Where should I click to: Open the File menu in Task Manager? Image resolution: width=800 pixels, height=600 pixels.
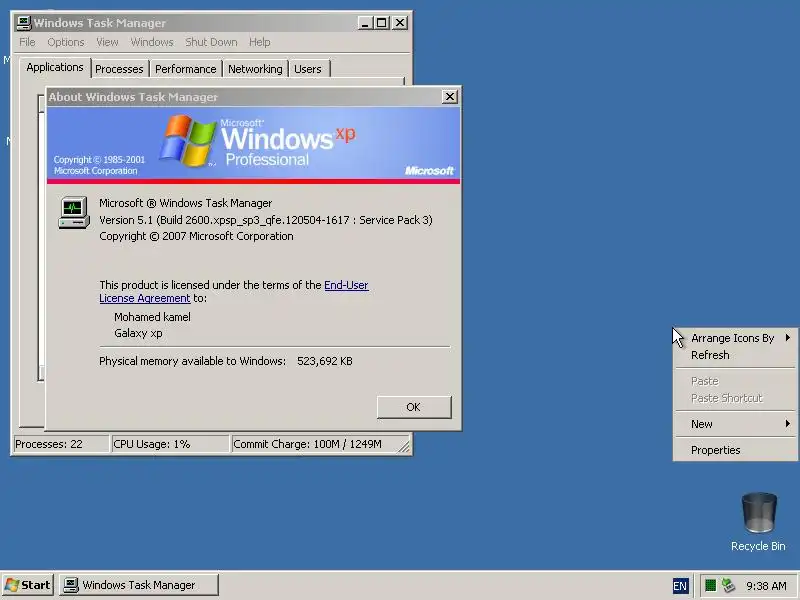27,42
